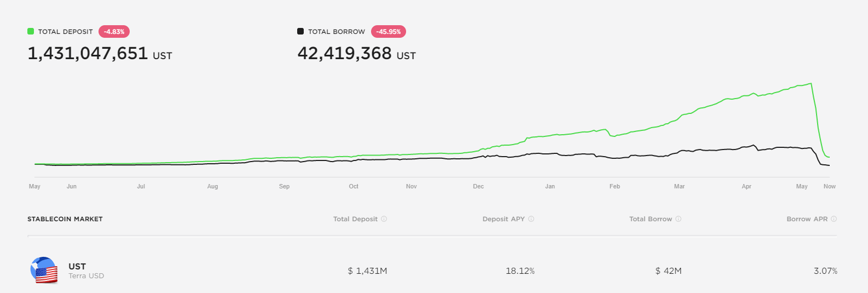868x293 pixels.
Task: Click the 'Aug' label on chart timeline
Action: 212,187
